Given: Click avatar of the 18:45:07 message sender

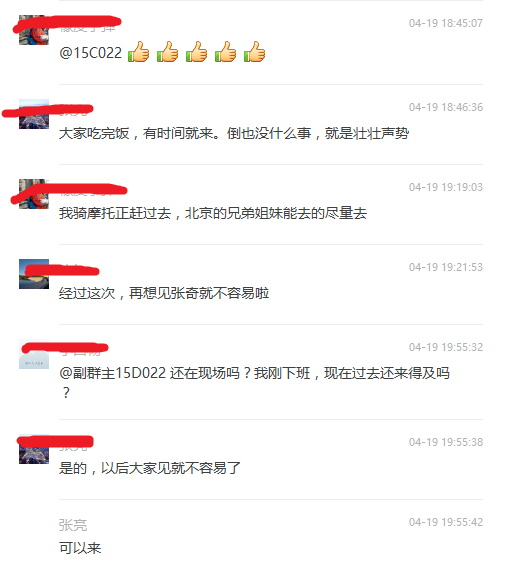Looking at the screenshot, I should 34,30.
